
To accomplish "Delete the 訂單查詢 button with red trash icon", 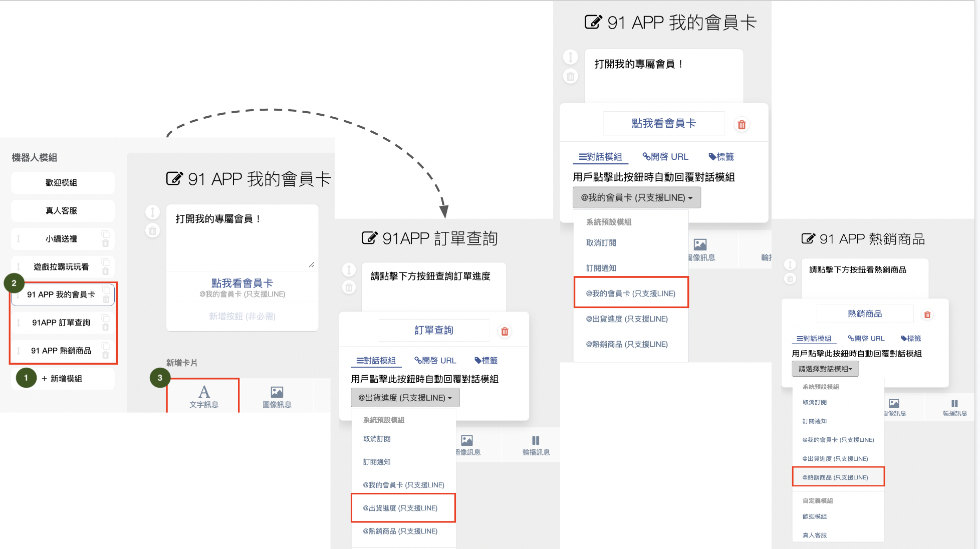I will tap(505, 331).
